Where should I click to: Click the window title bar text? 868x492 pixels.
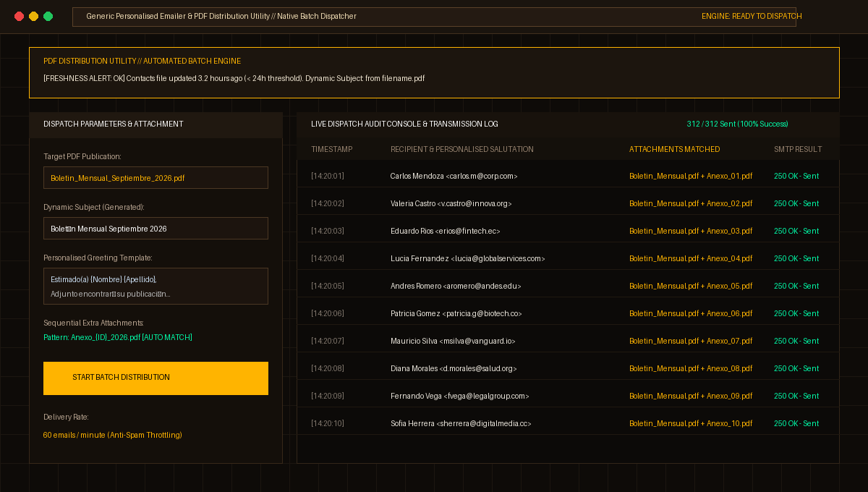[x=221, y=16]
